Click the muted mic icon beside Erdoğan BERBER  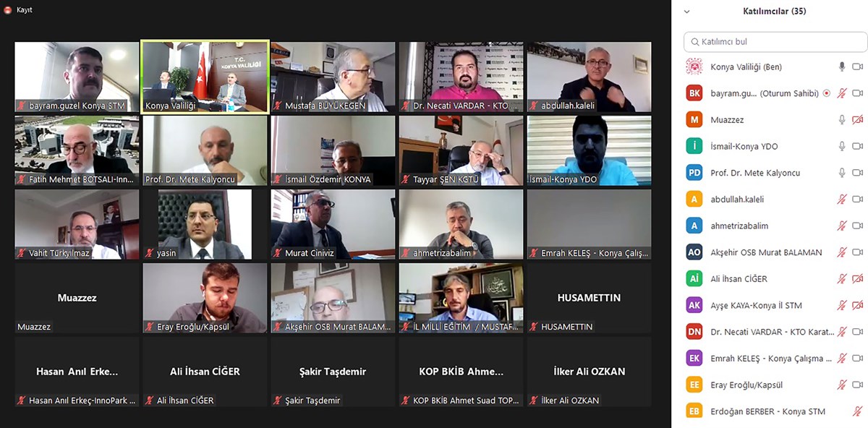(x=857, y=411)
